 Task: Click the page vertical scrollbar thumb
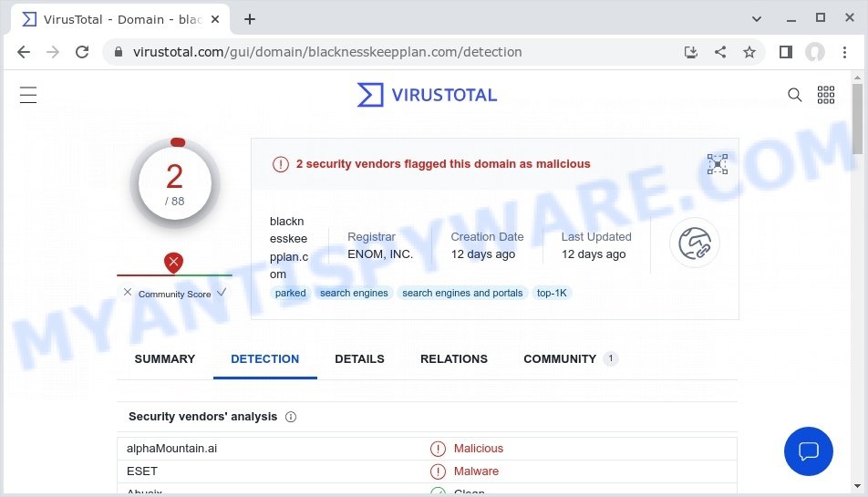(857, 119)
